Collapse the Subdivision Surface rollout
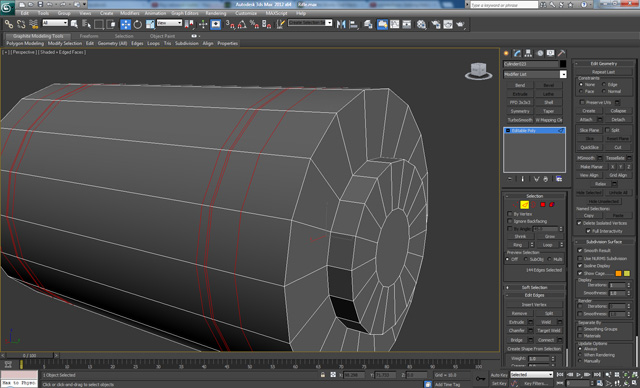Image resolution: width=640 pixels, height=388 pixels. click(604, 242)
